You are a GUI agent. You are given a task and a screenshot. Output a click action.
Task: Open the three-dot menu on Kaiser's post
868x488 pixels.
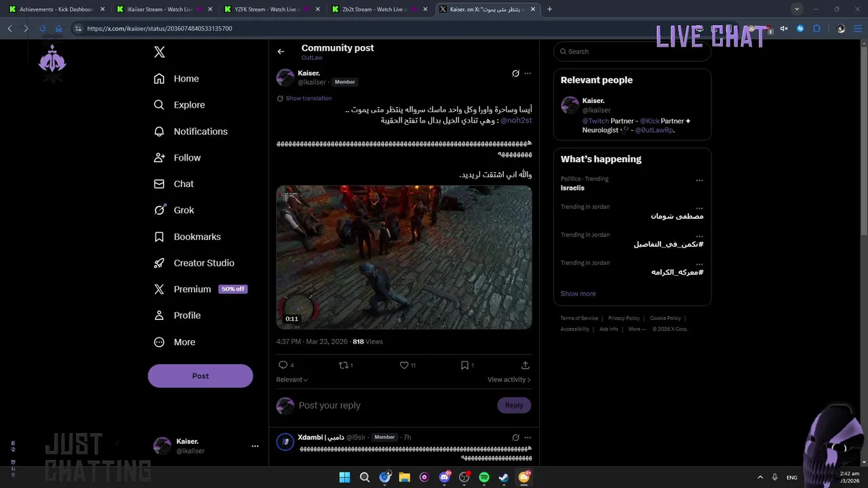pyautogui.click(x=528, y=73)
